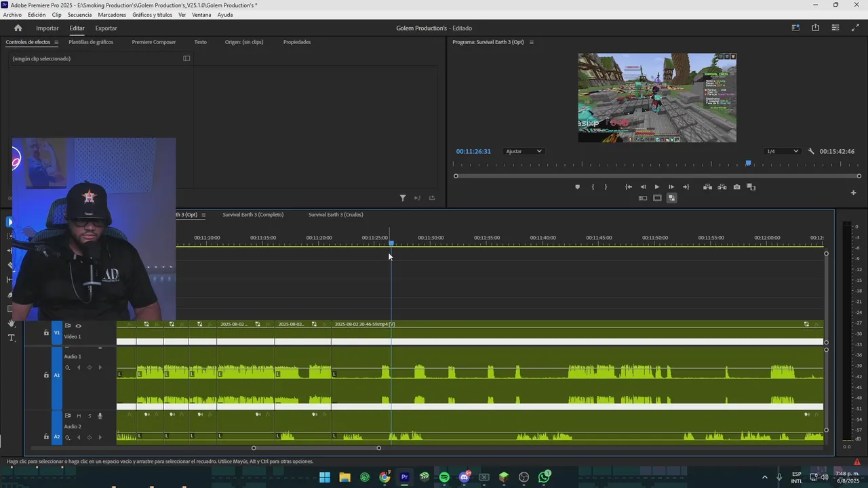Open Audio 2 keyframe display options
Viewport: 868px width, 488px height.
coord(67,437)
